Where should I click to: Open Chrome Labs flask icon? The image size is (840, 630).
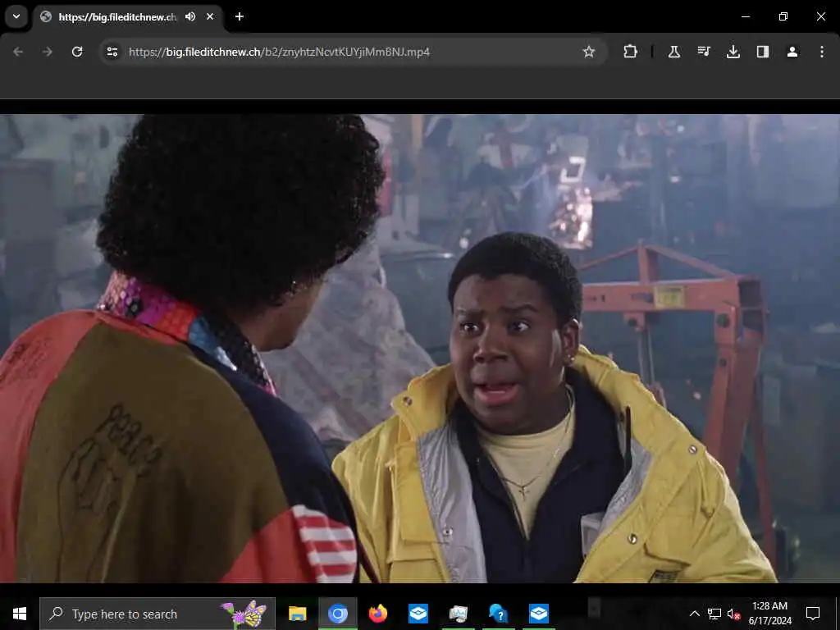674,52
